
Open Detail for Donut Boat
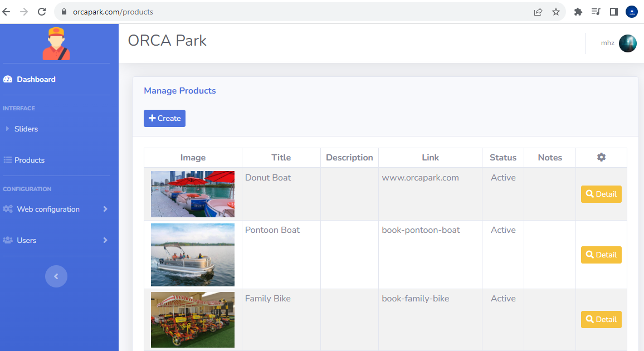(x=601, y=194)
